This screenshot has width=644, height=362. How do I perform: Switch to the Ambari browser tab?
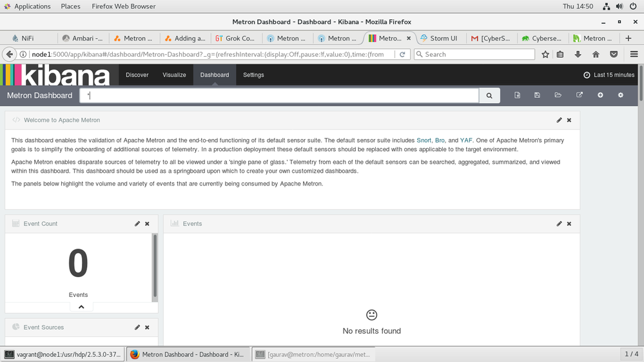click(83, 38)
